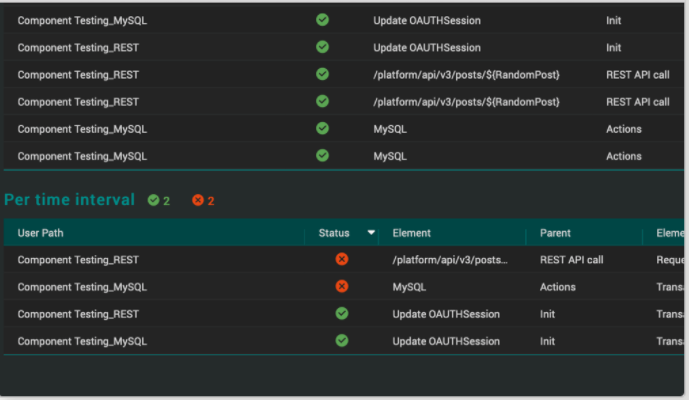Click red failed icon for REST API call row

click(342, 259)
